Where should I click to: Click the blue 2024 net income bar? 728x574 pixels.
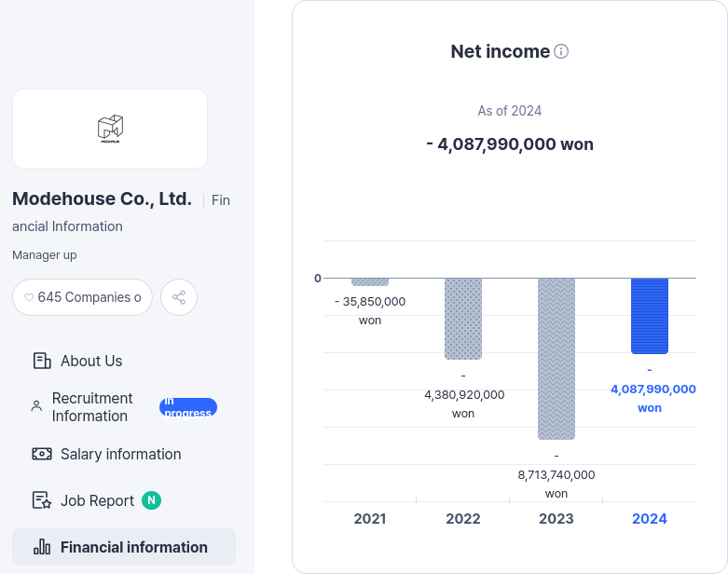click(650, 316)
